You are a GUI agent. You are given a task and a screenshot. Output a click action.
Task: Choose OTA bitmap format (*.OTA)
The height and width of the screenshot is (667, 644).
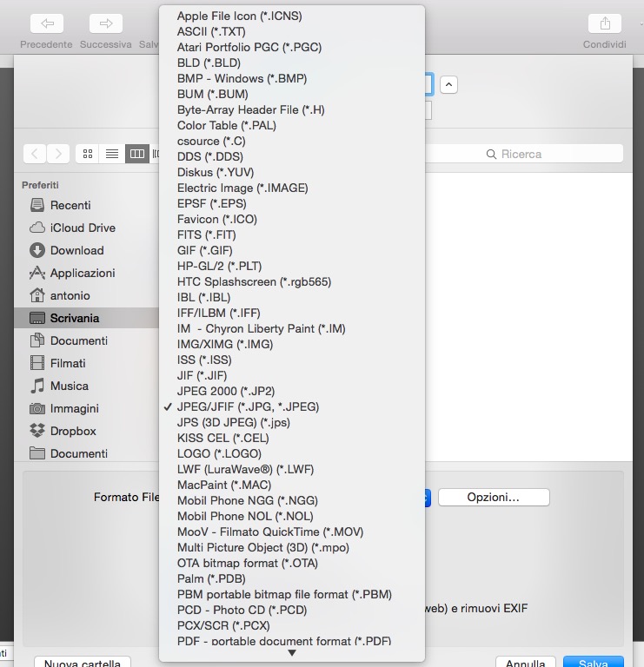pyautogui.click(x=292, y=563)
